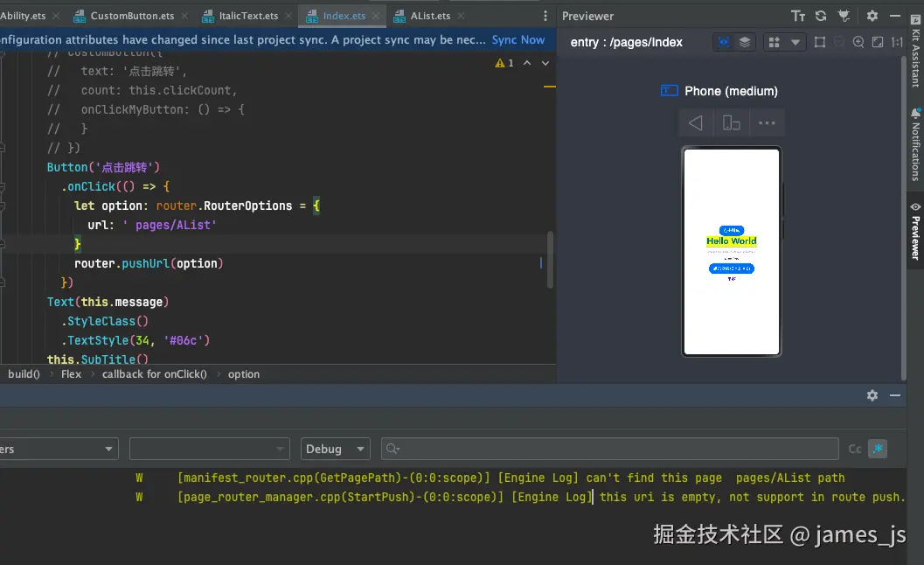Click 'callback for onClick()' breadcrumb
Screen dimensions: 924x565
[155, 374]
